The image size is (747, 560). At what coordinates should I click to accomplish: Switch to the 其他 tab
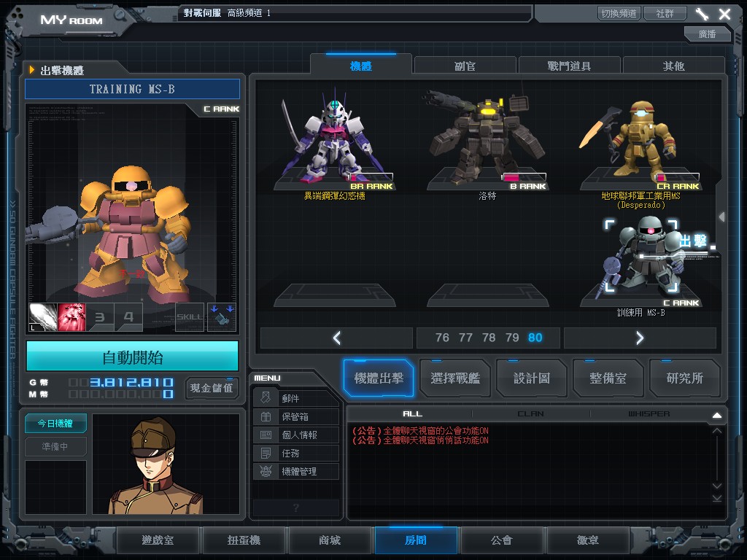(x=673, y=66)
